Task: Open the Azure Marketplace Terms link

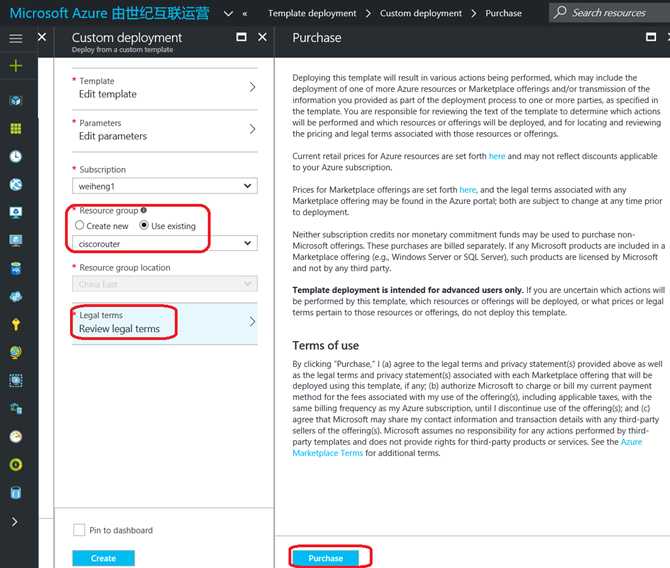Action: (x=467, y=447)
